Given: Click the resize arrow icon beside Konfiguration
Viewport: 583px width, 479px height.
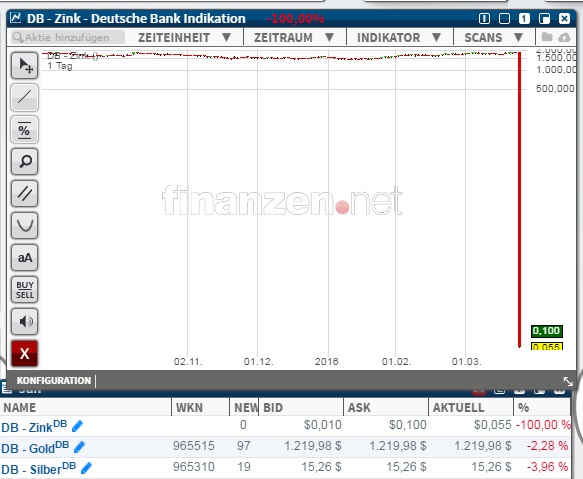Looking at the screenshot, I should 568,381.
